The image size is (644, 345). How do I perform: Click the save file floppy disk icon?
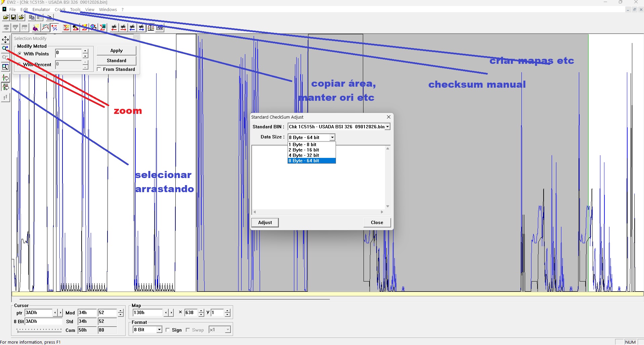point(13,17)
